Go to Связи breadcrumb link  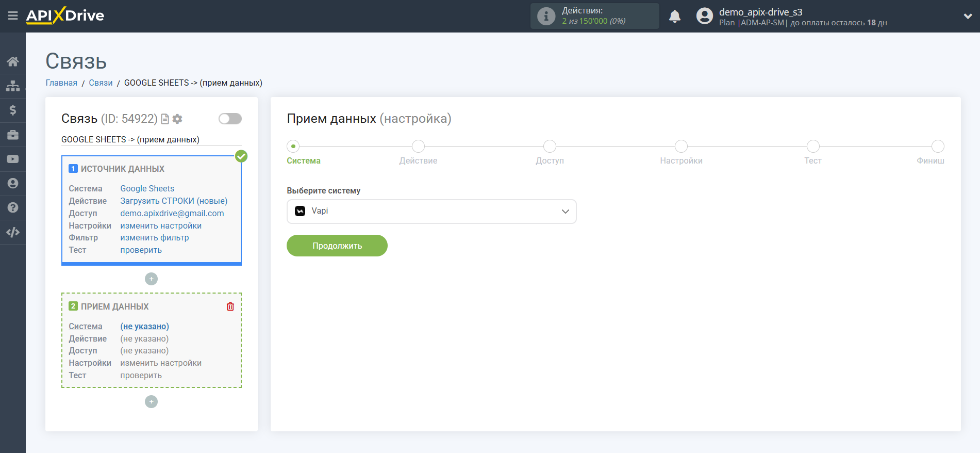pyautogui.click(x=101, y=83)
